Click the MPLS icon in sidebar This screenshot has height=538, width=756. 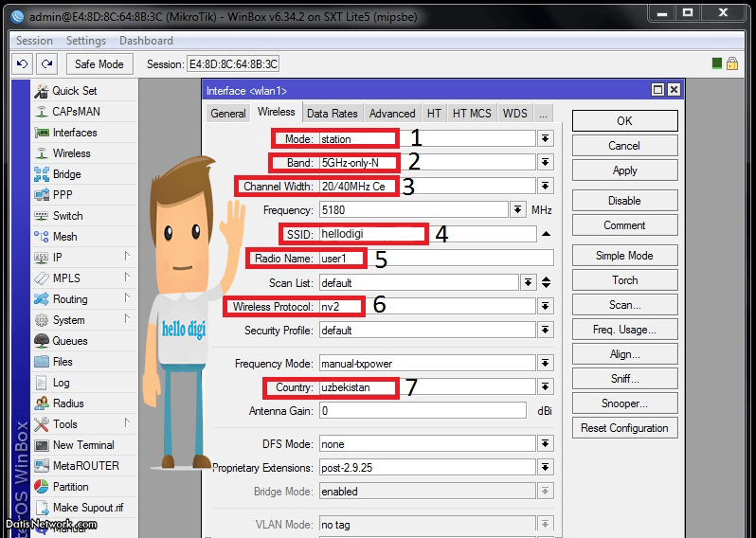pyautogui.click(x=42, y=278)
